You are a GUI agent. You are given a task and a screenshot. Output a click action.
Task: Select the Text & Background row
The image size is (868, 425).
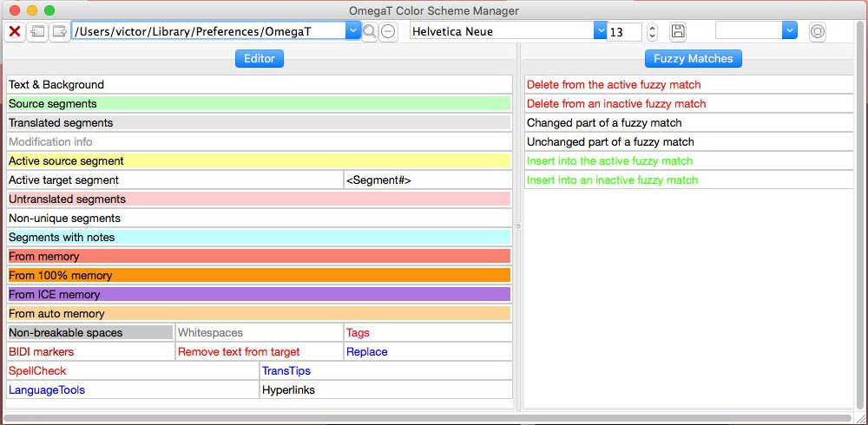pos(260,85)
